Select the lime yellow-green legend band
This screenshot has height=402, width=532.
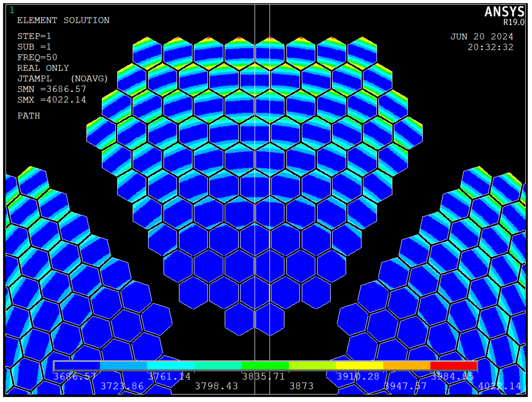pyautogui.click(x=312, y=366)
